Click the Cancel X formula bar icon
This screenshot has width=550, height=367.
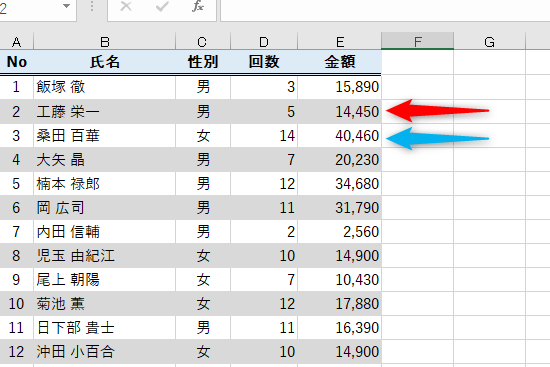[126, 6]
